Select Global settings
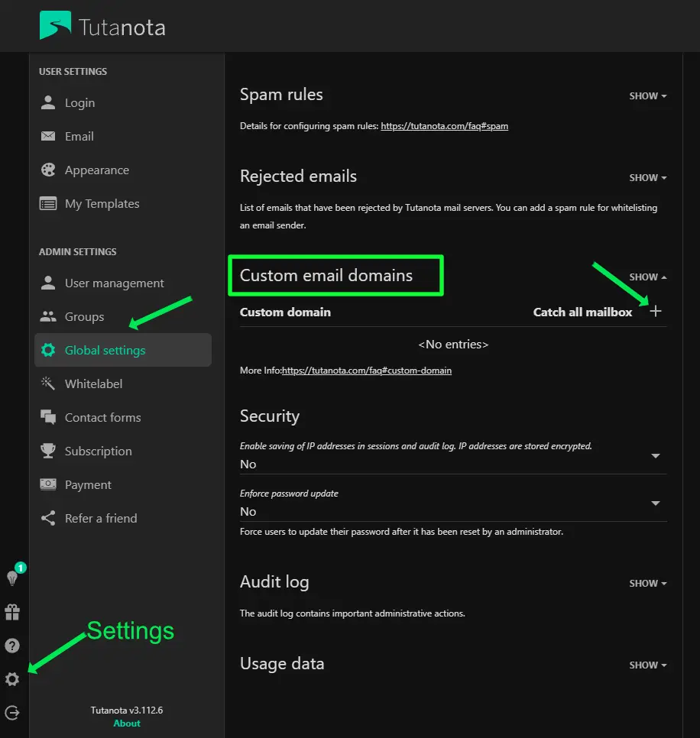This screenshot has width=700, height=738. (x=123, y=350)
